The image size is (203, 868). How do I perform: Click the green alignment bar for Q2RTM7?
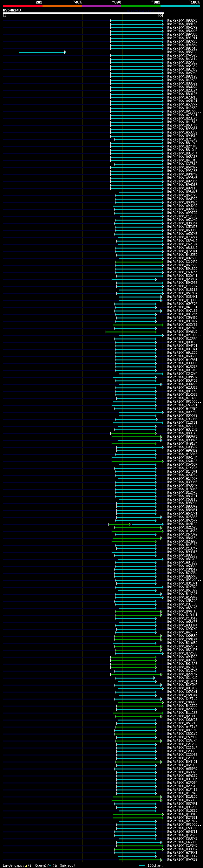click(137, 674)
